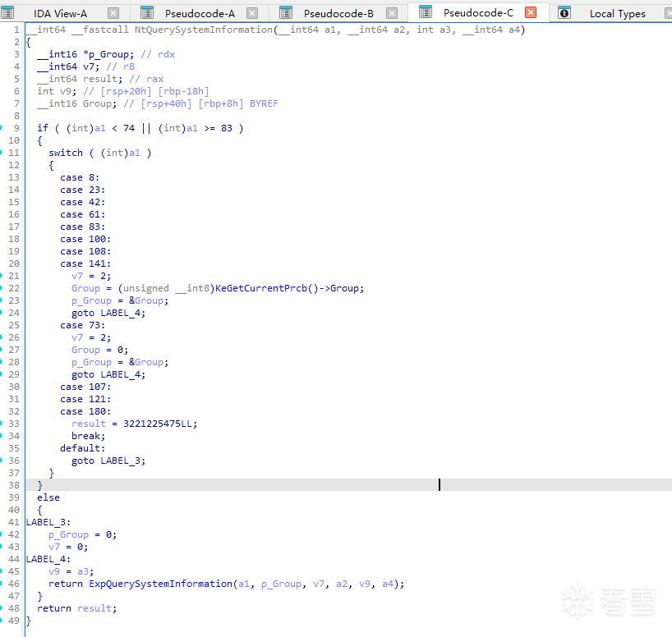Close the Pseudocode-A tab
The width and height of the screenshot is (672, 637).
(252, 13)
